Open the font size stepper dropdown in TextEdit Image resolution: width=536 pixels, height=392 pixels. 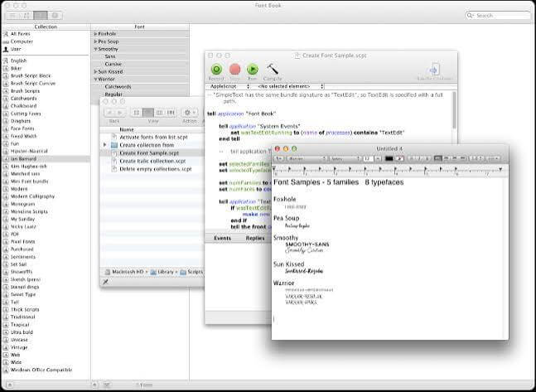[378, 158]
